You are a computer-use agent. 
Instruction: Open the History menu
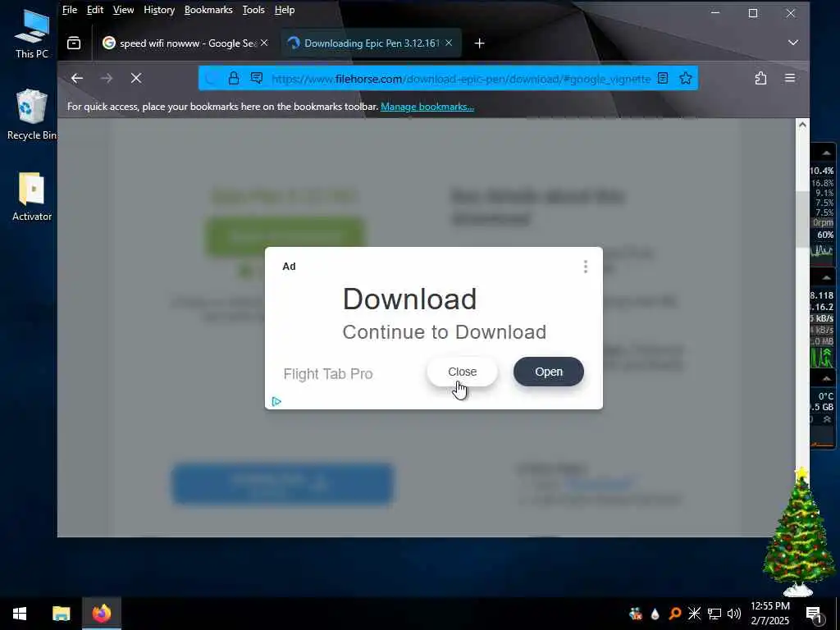click(159, 10)
